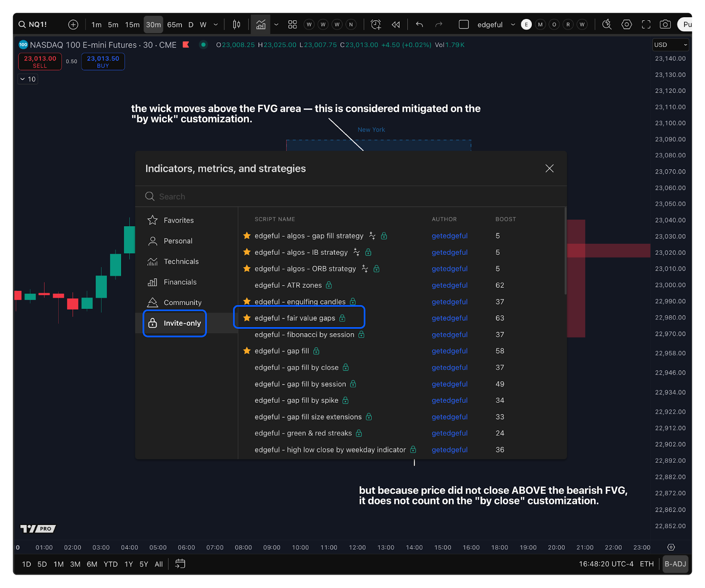
Task: Toggle the B-ADJ back-adjustment button
Action: [x=675, y=564]
